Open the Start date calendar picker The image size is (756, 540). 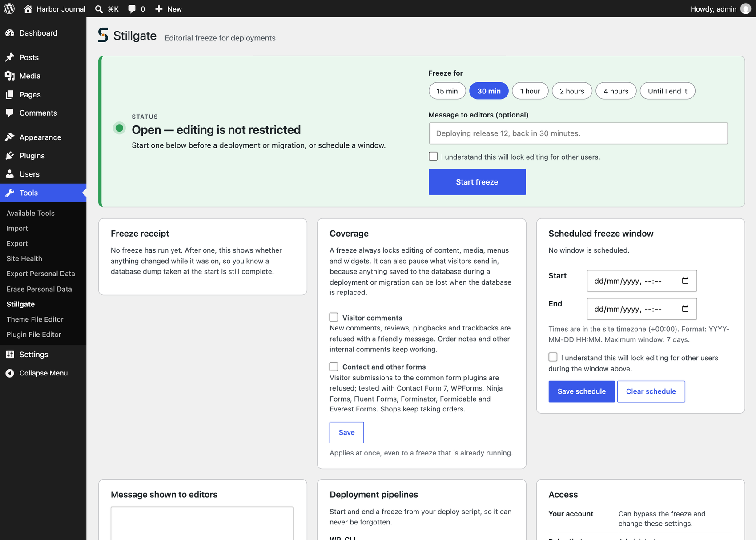(685, 281)
